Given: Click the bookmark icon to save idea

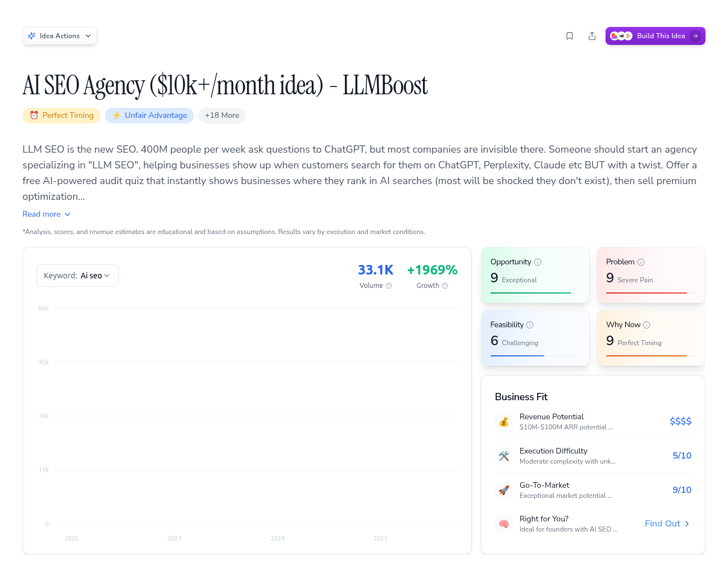Looking at the screenshot, I should point(570,36).
